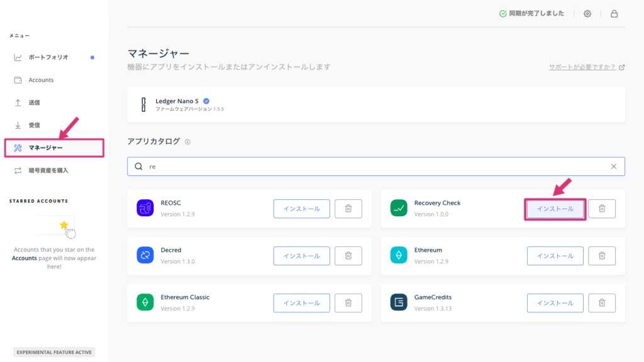Click the Accounts wallet icon

pos(18,80)
